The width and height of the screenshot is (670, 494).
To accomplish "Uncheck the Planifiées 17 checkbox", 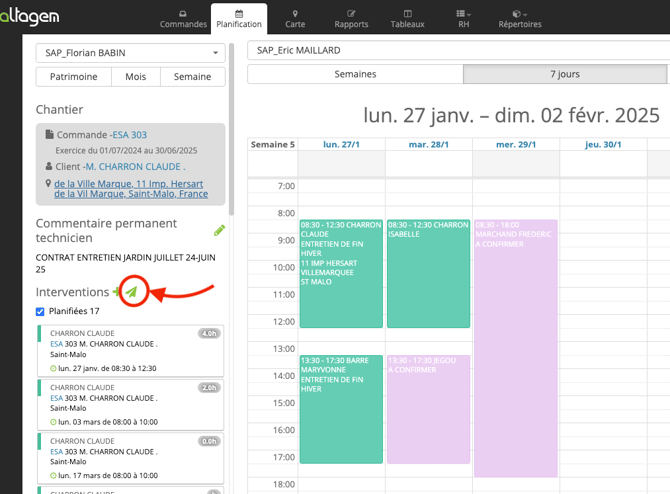I will pyautogui.click(x=40, y=312).
